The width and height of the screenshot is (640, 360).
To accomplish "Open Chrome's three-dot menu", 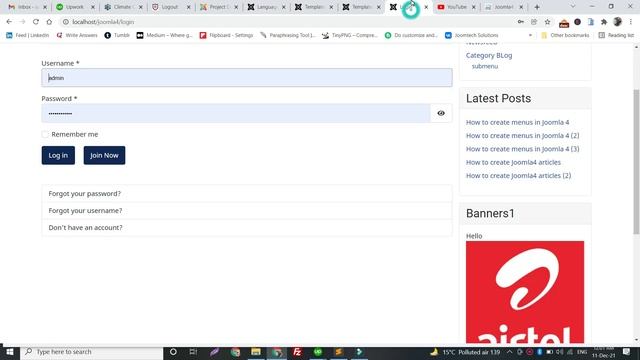I will point(631,22).
